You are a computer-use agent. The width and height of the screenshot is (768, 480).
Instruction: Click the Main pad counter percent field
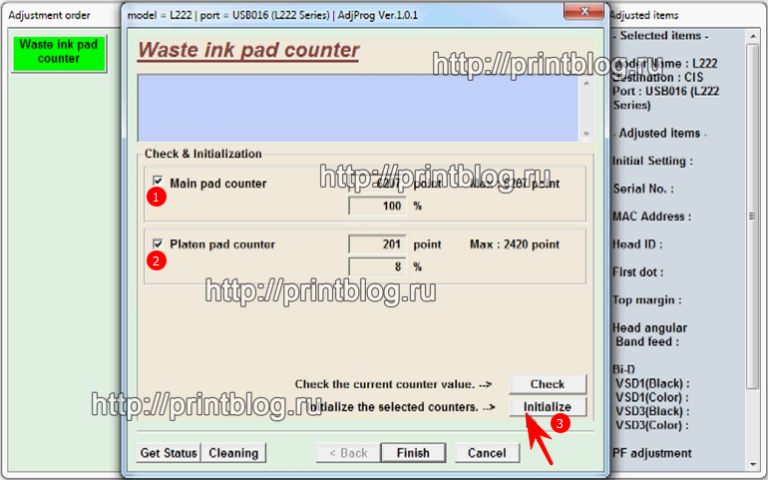pyautogui.click(x=377, y=206)
